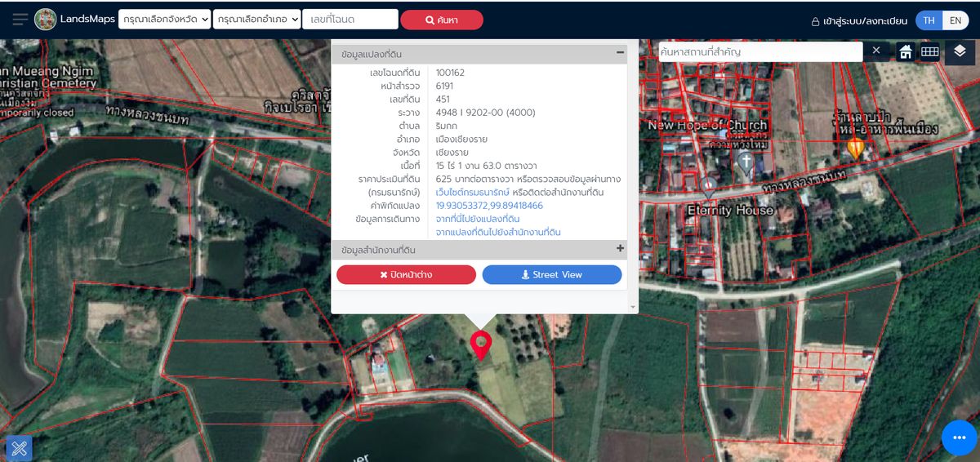Click the home icon on the map toolbar
This screenshot has width=980, height=462.
tap(905, 52)
